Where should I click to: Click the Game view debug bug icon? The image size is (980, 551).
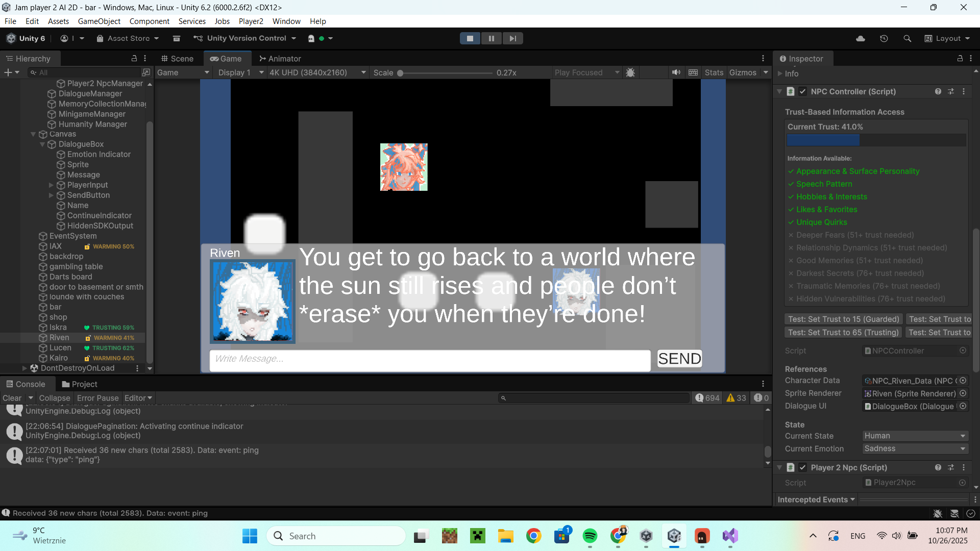pyautogui.click(x=630, y=72)
